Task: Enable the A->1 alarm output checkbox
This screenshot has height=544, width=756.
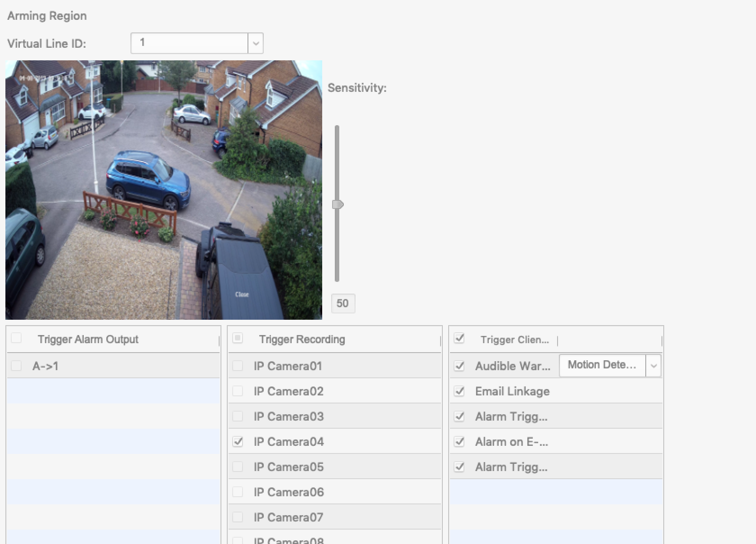Action: (x=16, y=366)
